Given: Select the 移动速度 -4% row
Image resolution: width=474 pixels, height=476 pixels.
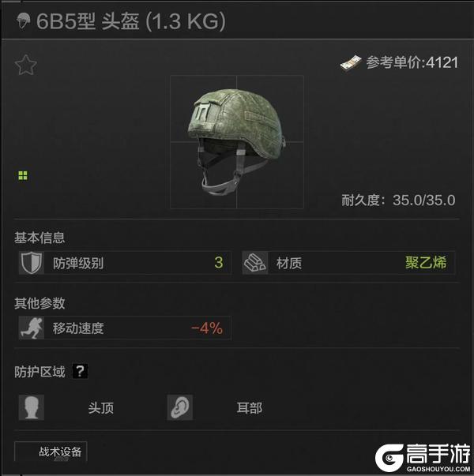Looking at the screenshot, I should pos(125,328).
